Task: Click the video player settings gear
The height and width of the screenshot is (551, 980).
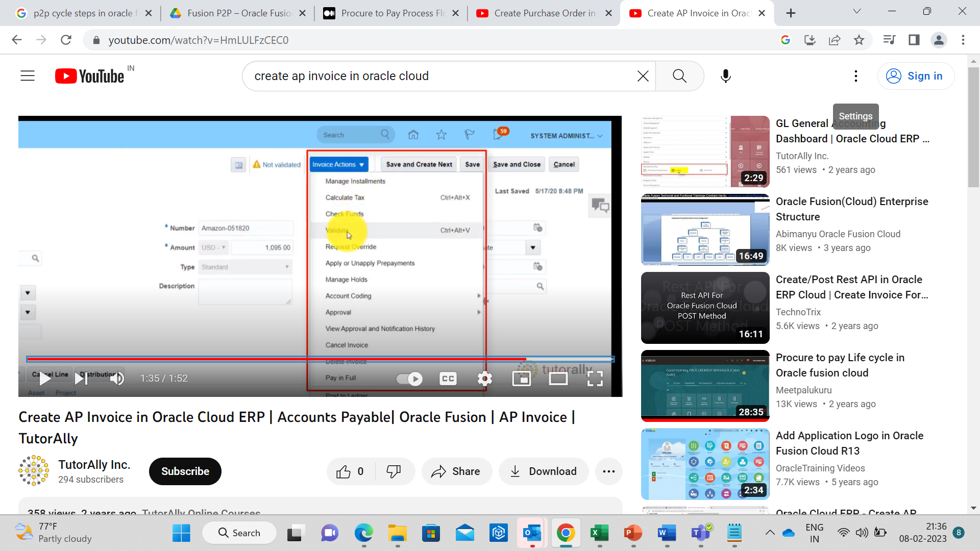Action: click(x=484, y=379)
